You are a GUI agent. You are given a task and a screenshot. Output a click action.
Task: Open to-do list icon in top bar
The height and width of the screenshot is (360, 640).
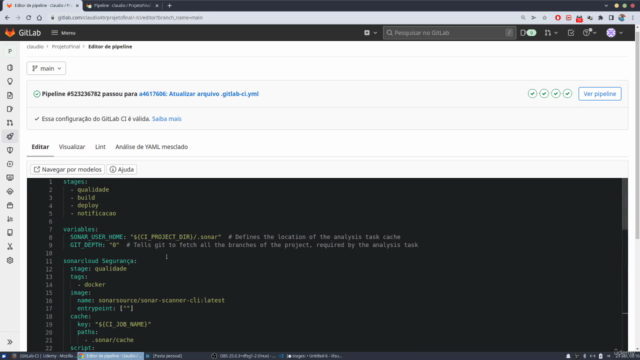tap(571, 33)
